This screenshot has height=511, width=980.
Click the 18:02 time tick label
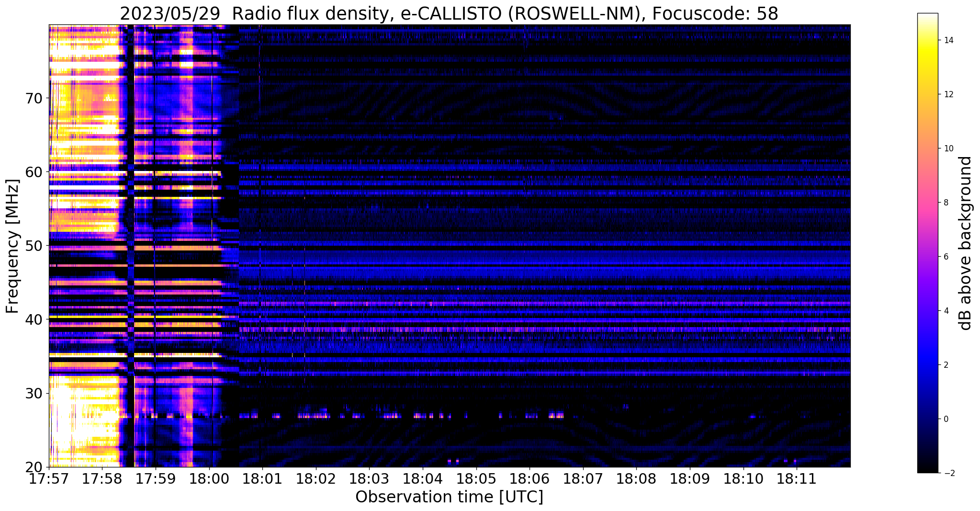coord(316,478)
